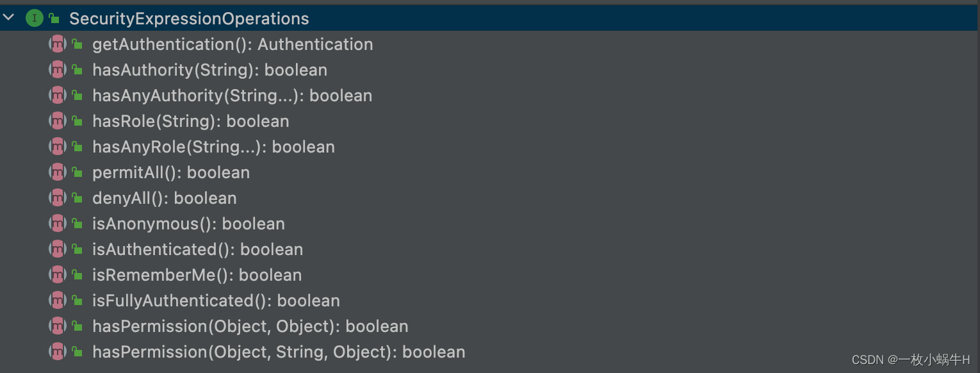Select hasAnyRole(String...): boolean method
The width and height of the screenshot is (980, 373).
coord(213,147)
